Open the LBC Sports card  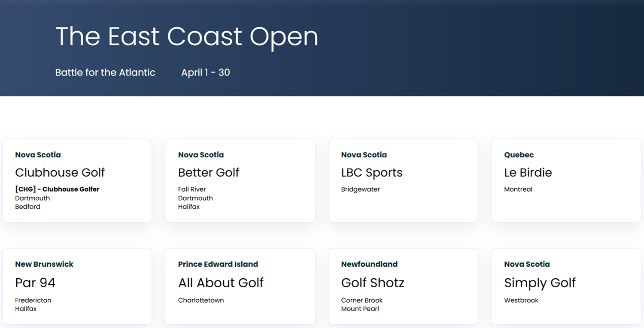coord(403,181)
